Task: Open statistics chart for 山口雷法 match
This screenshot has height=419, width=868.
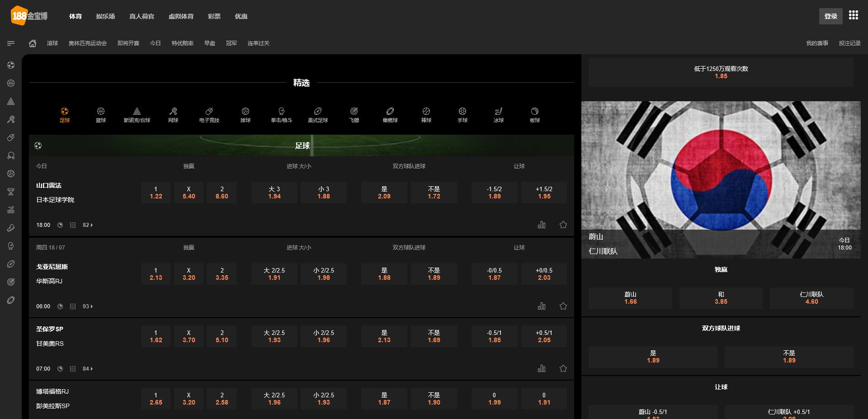Action: click(542, 225)
